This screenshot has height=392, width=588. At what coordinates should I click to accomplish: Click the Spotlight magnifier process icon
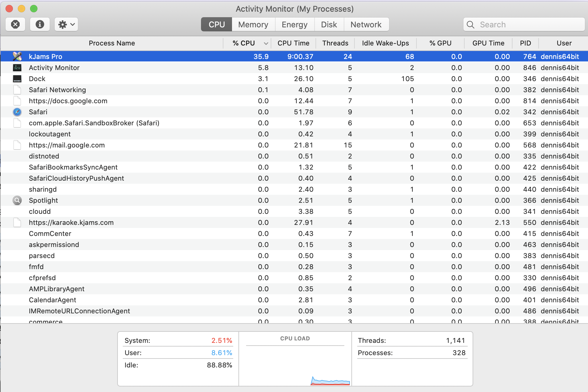(x=17, y=200)
